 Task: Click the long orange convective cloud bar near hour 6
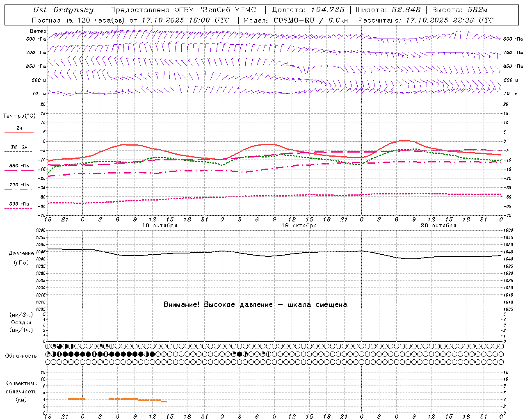(123, 399)
